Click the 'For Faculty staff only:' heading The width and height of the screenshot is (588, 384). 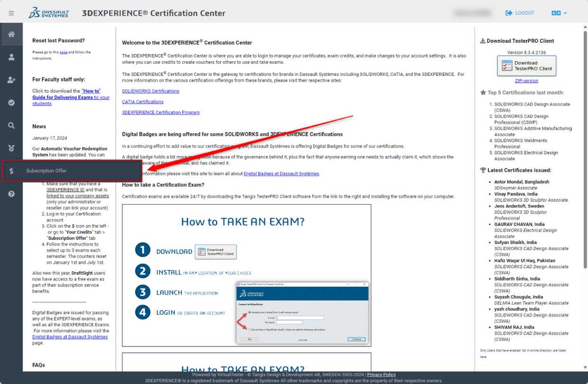tap(59, 79)
